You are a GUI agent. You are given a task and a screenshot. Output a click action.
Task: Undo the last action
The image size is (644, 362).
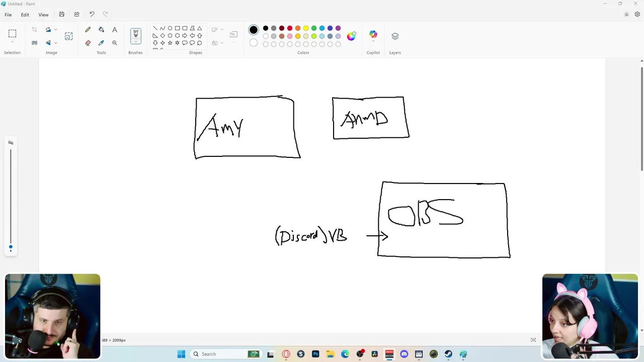coord(92,15)
